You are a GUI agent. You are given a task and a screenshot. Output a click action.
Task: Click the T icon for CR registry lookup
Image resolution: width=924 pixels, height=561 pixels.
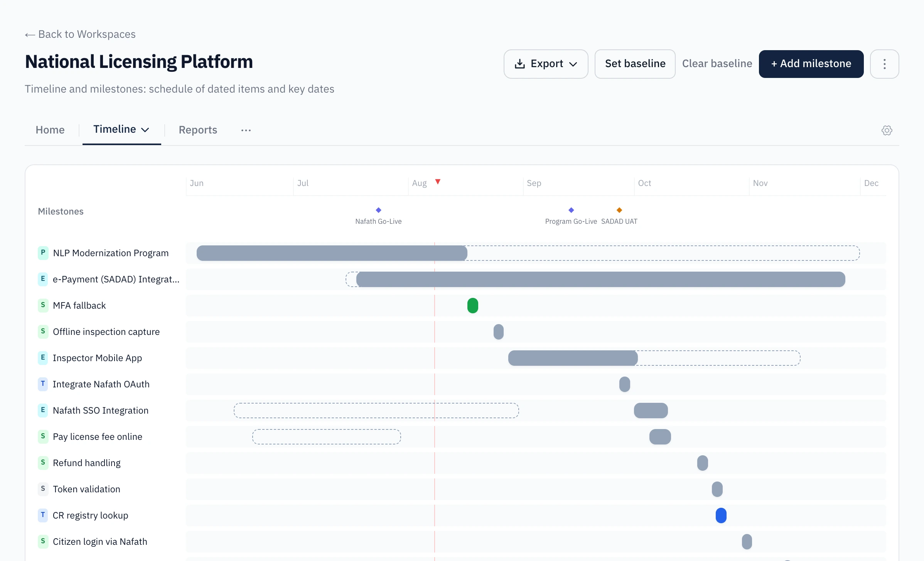43,515
